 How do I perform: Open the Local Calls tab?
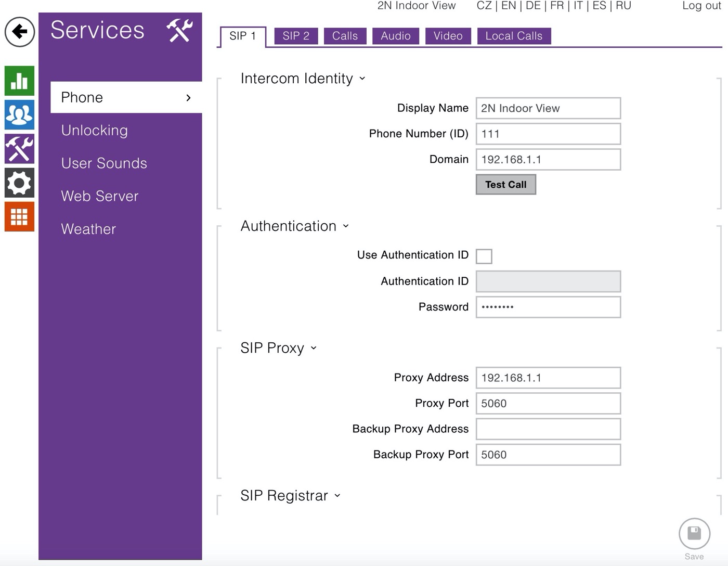[514, 36]
